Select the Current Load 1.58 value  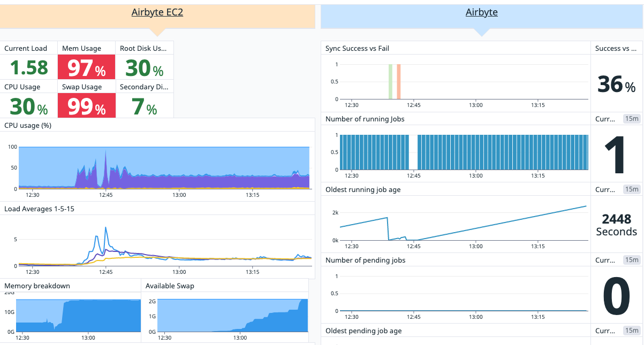pos(29,68)
